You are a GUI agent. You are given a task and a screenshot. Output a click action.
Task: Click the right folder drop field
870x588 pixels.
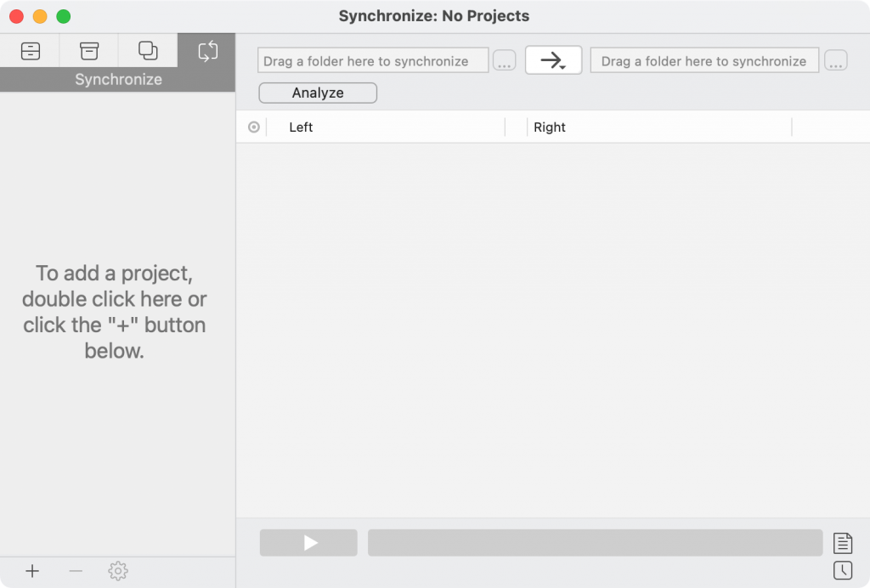704,61
